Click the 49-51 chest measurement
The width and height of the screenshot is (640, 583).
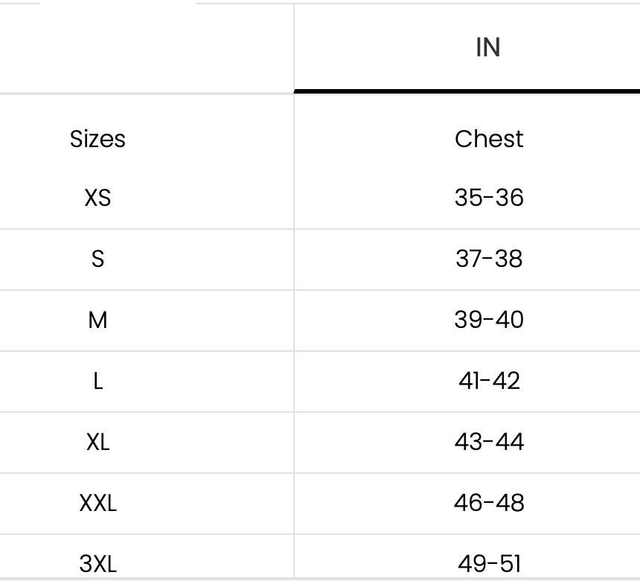[x=489, y=563]
